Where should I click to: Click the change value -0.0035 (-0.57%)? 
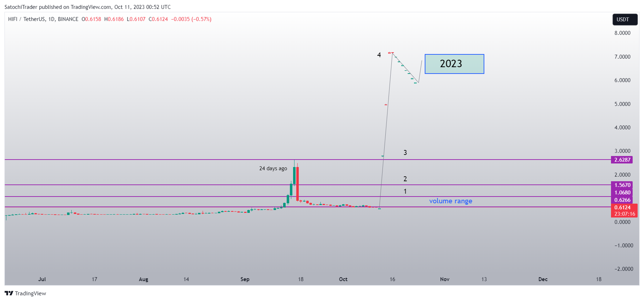point(191,19)
